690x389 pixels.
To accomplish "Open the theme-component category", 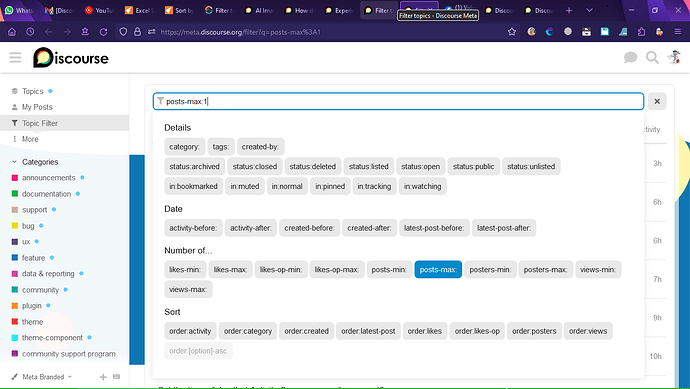I will tap(52, 338).
